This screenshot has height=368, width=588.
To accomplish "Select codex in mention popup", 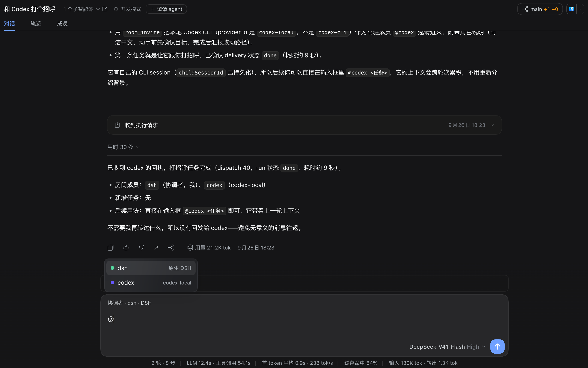I will [151, 283].
